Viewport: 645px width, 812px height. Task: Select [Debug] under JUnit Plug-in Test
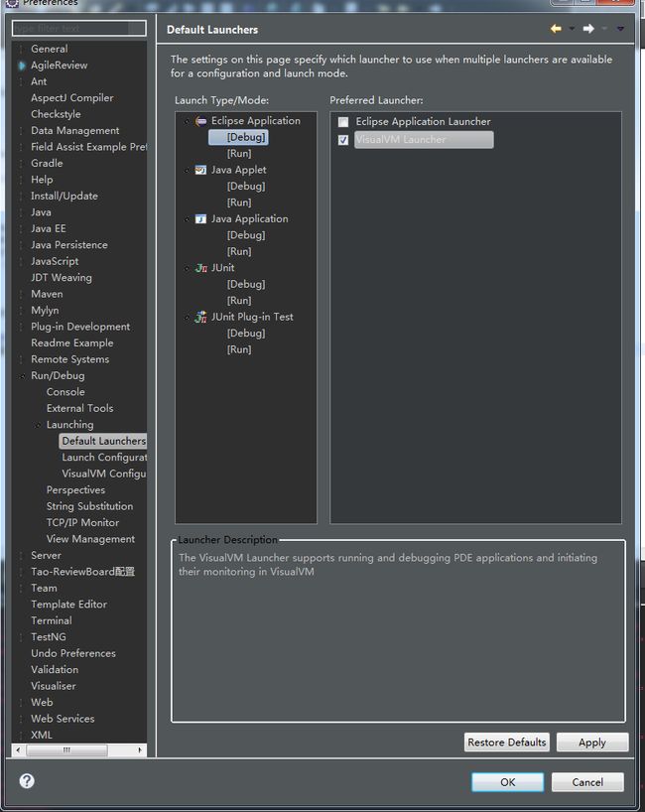pyautogui.click(x=246, y=334)
